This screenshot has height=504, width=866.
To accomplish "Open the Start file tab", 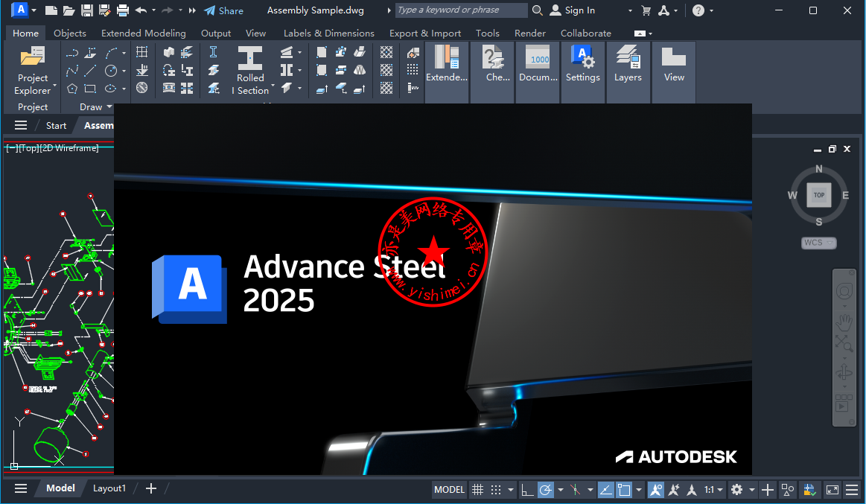I will click(56, 125).
